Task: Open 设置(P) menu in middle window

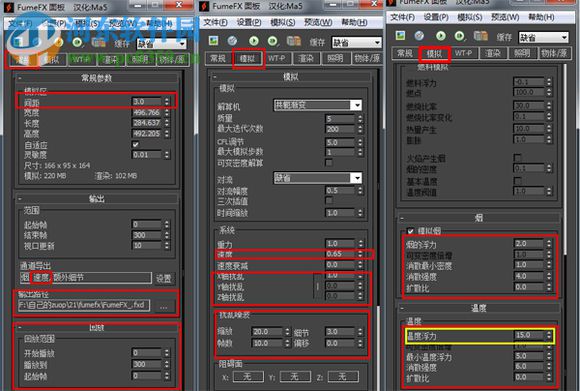Action: (249, 23)
